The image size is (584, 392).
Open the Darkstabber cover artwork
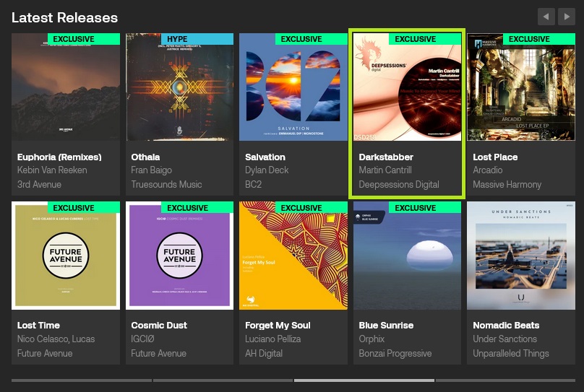pos(407,87)
